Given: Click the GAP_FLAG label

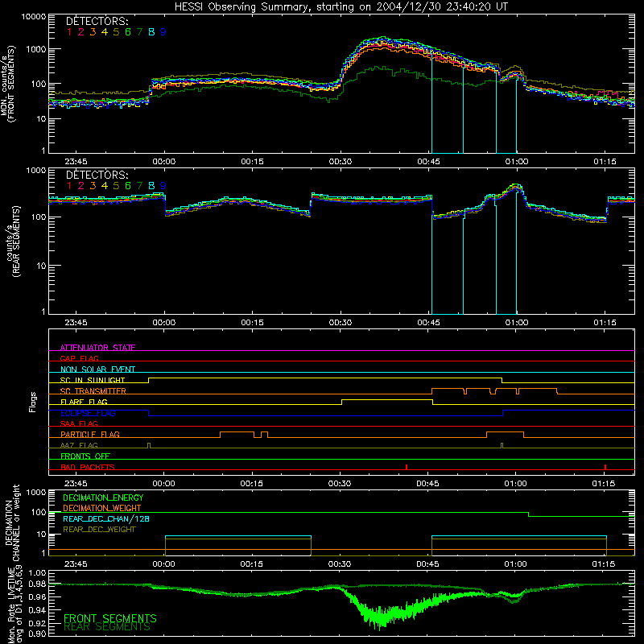Looking at the screenshot, I should tap(79, 358).
